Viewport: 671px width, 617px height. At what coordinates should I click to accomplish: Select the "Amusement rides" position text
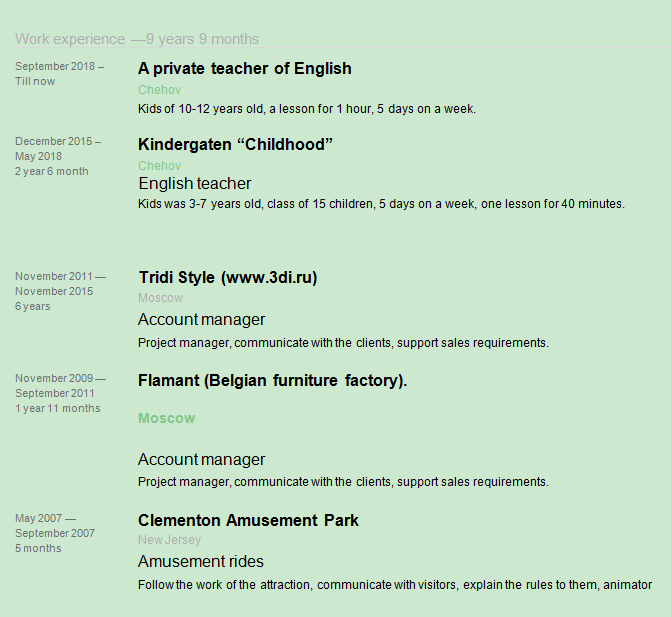201,562
